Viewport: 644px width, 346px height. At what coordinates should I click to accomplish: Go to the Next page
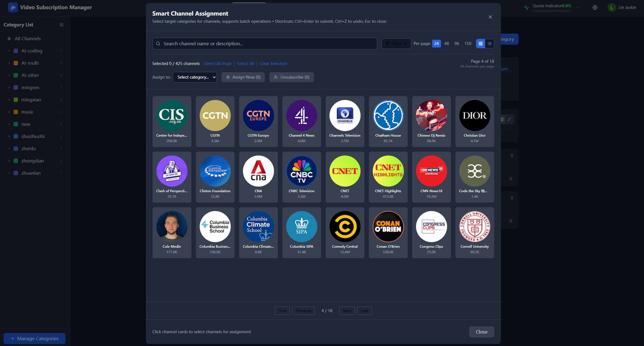click(x=347, y=311)
